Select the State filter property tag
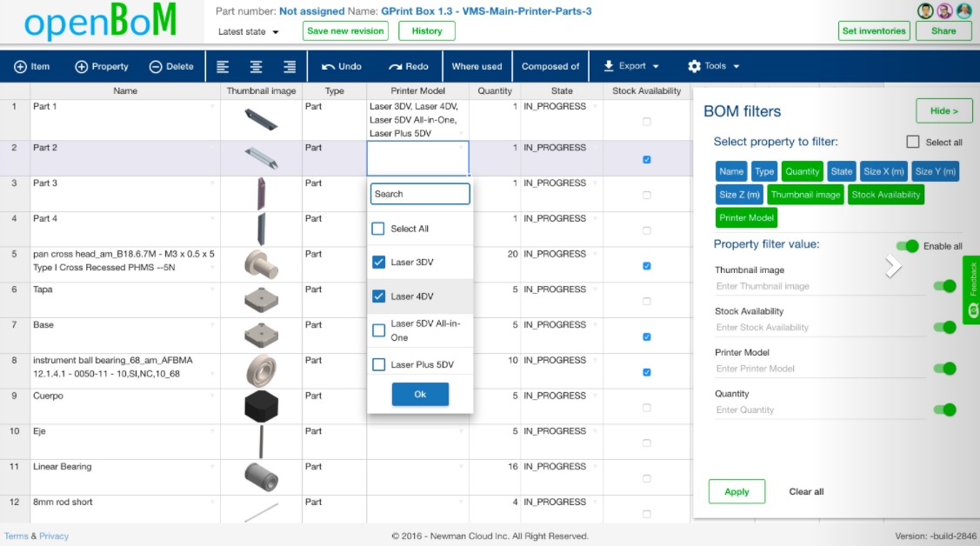The image size is (980, 546). tap(841, 171)
